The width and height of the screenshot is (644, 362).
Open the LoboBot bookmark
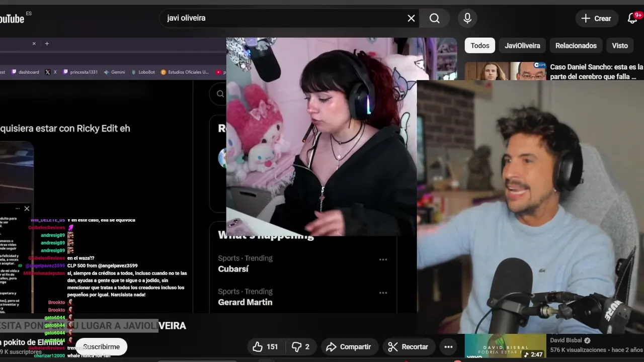[143, 72]
